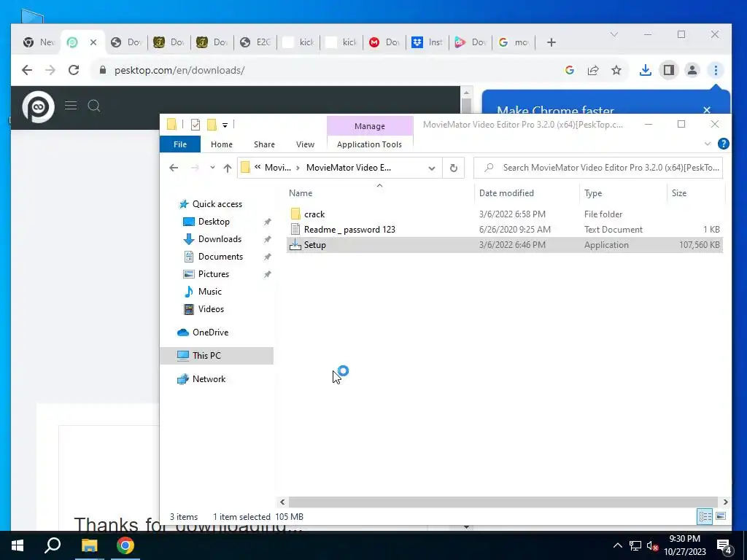Click Chrome forward arrow
Screen dimensions: 747x560
(x=50, y=70)
